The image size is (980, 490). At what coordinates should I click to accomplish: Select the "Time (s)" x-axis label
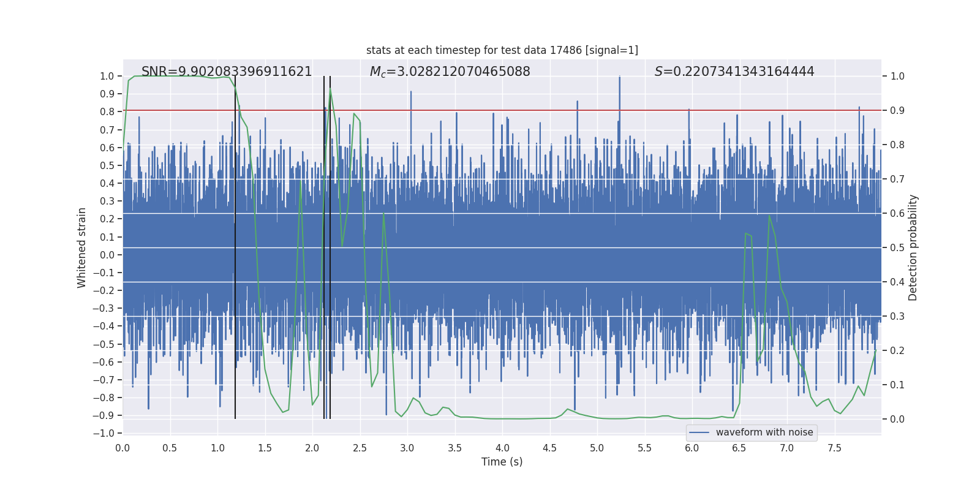click(502, 462)
